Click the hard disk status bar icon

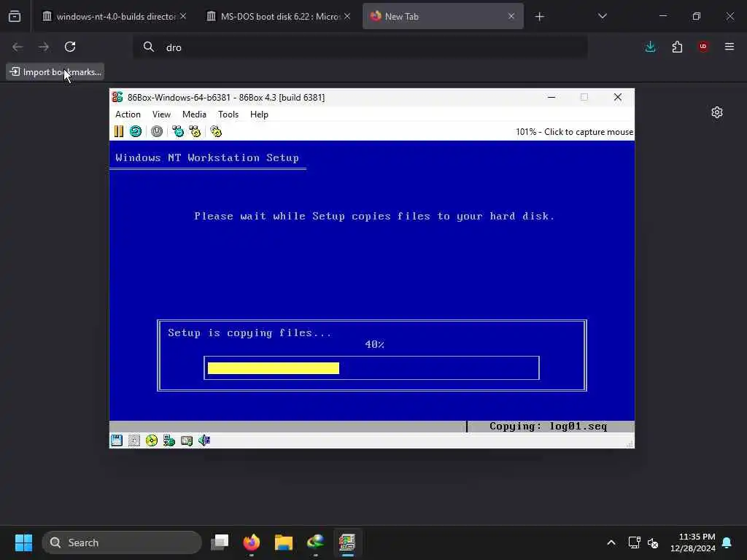click(x=187, y=440)
